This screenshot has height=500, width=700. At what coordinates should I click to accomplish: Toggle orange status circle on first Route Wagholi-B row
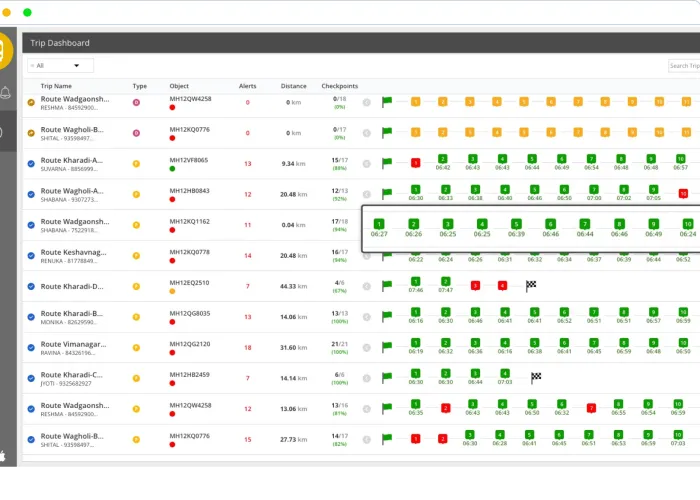pyautogui.click(x=31, y=132)
